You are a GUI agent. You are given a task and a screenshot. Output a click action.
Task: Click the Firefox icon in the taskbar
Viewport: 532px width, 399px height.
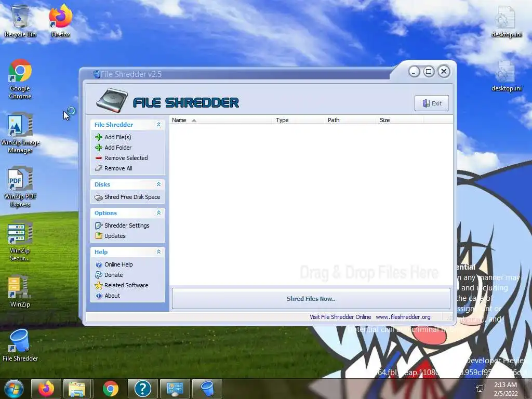pyautogui.click(x=46, y=389)
